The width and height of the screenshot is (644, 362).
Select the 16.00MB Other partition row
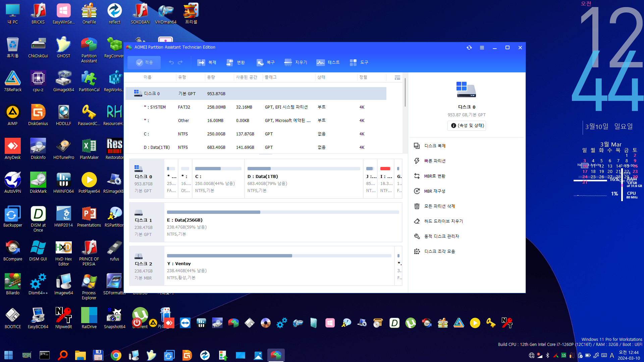coord(256,120)
